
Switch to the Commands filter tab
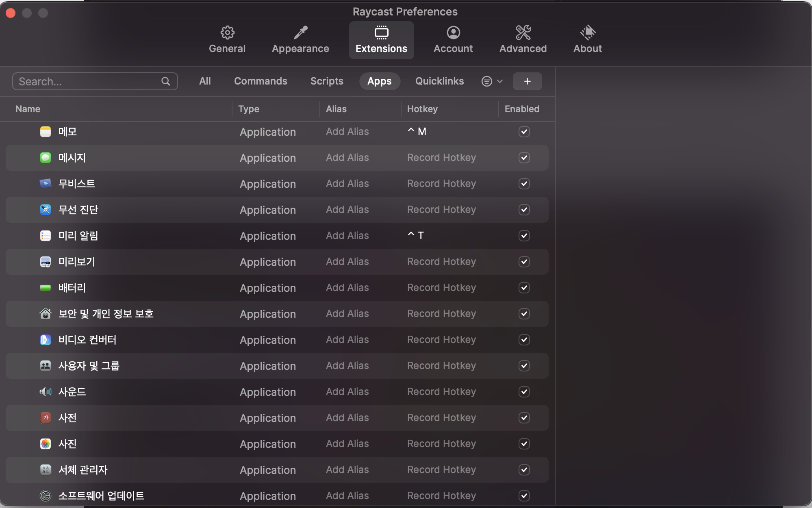coord(261,81)
